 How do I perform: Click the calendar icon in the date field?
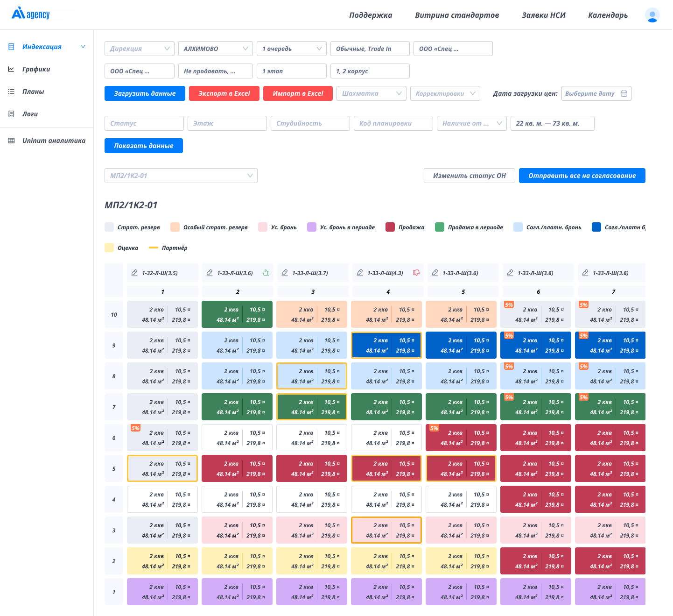click(624, 93)
